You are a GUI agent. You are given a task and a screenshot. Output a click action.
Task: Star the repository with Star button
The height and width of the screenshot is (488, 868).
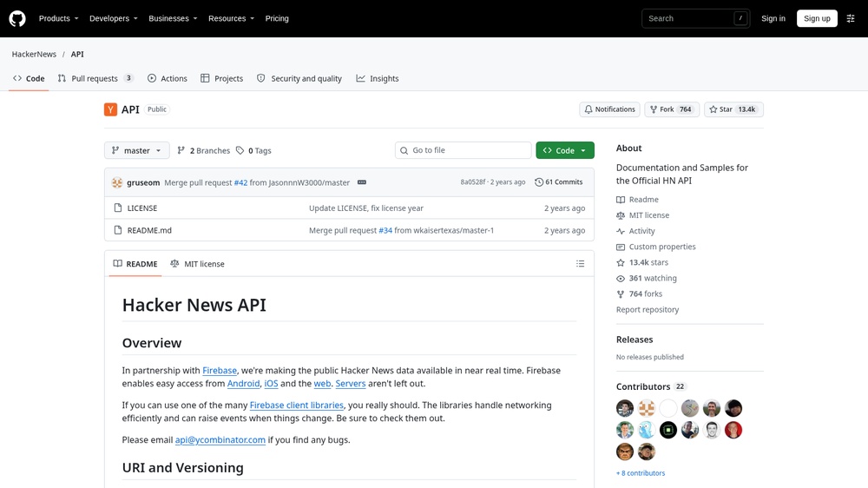click(x=733, y=109)
